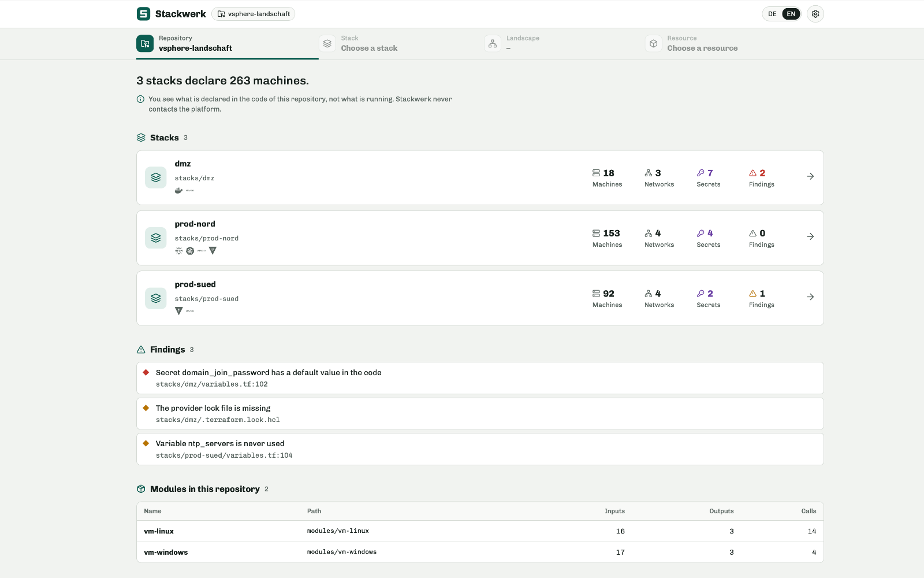Image resolution: width=924 pixels, height=578 pixels.
Task: Click the stacks/dmz path text
Action: point(194,178)
